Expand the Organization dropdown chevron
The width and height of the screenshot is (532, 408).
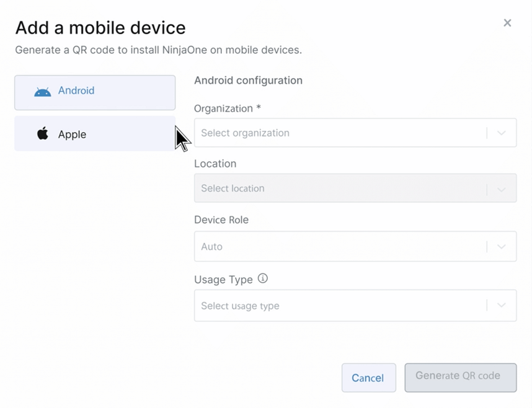502,133
